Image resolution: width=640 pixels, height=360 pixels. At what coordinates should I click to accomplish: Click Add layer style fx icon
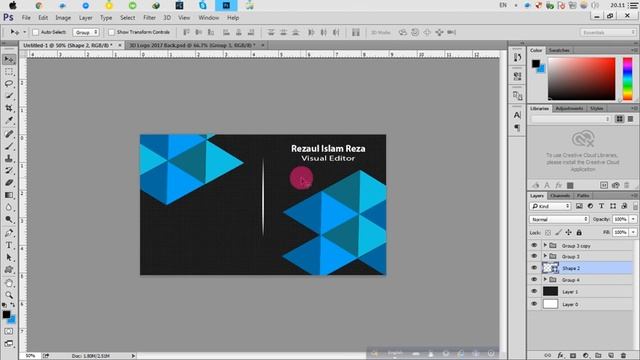[560, 356]
